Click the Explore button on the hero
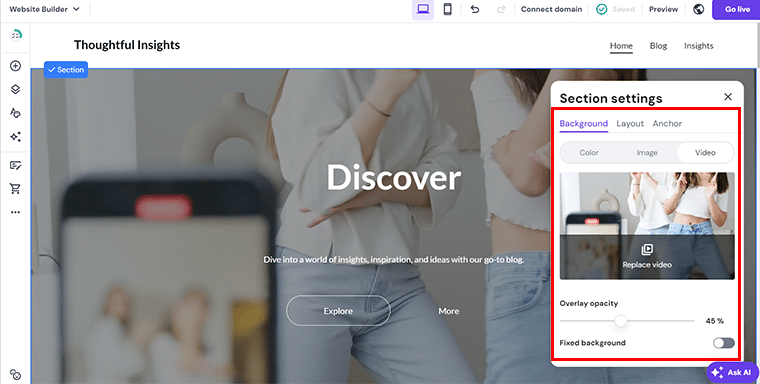Viewport: 760px width, 384px height. (x=338, y=311)
